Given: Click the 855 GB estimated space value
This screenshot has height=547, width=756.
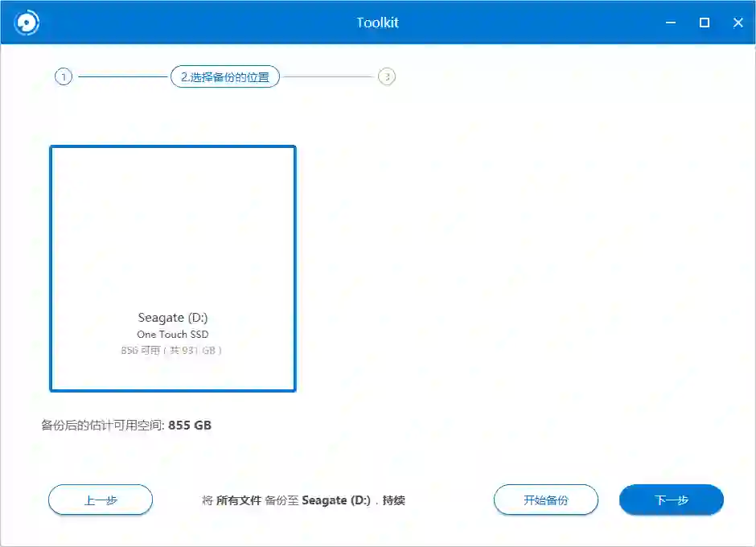Looking at the screenshot, I should [190, 425].
